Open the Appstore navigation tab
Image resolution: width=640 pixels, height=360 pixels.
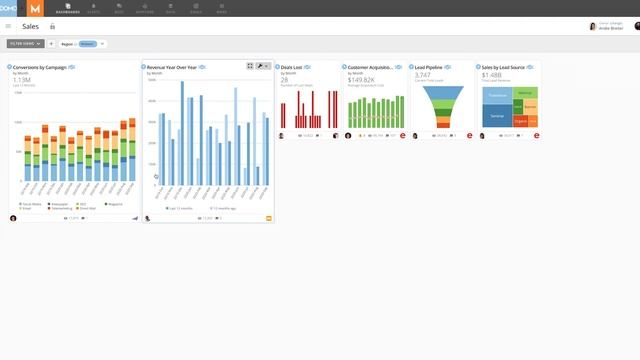[145, 8]
